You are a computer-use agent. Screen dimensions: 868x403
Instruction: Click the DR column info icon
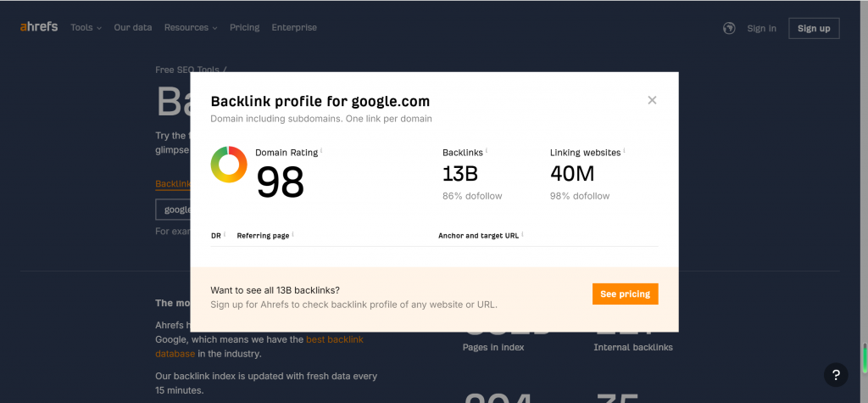[x=225, y=234]
